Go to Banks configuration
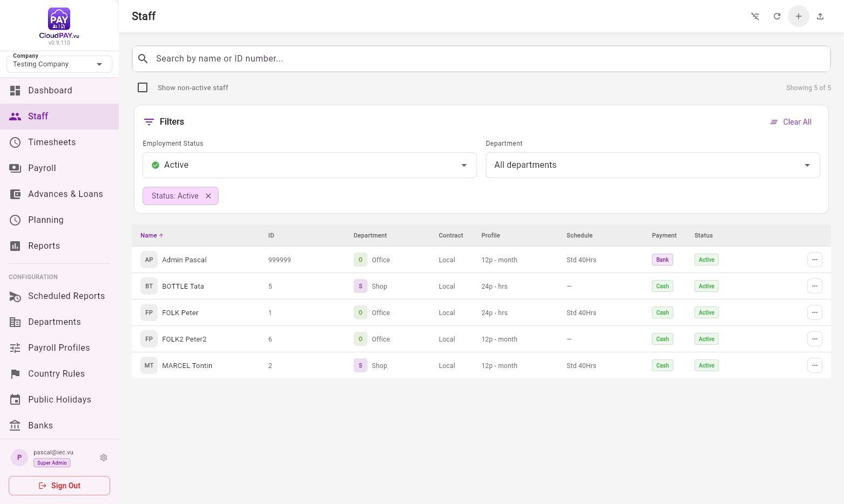The image size is (844, 504). tap(59, 425)
